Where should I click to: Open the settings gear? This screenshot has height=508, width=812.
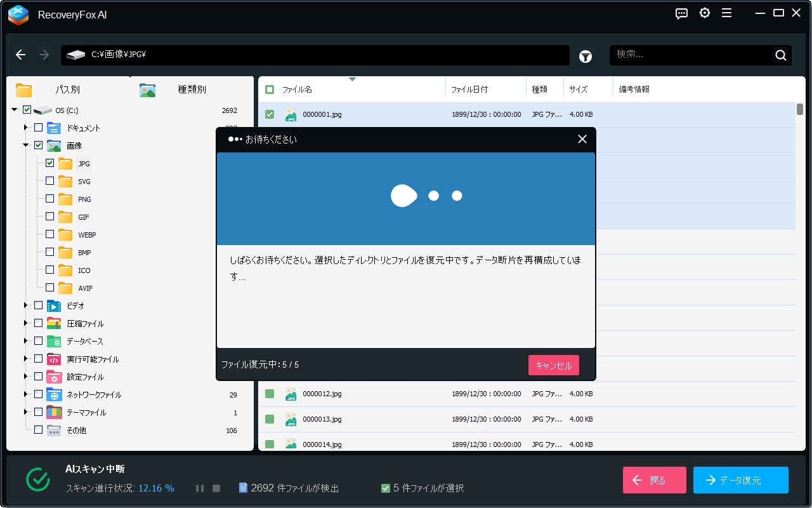[704, 13]
